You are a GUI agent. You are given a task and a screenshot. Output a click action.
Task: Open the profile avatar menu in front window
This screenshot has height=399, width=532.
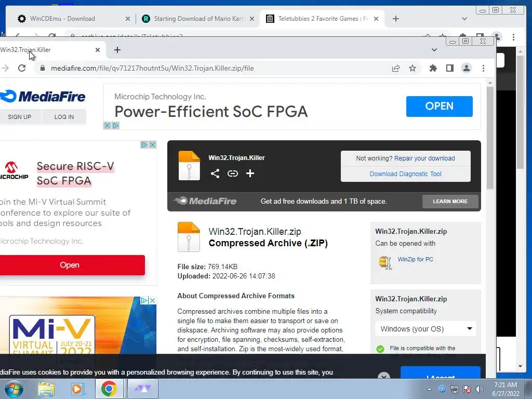pyautogui.click(x=467, y=69)
